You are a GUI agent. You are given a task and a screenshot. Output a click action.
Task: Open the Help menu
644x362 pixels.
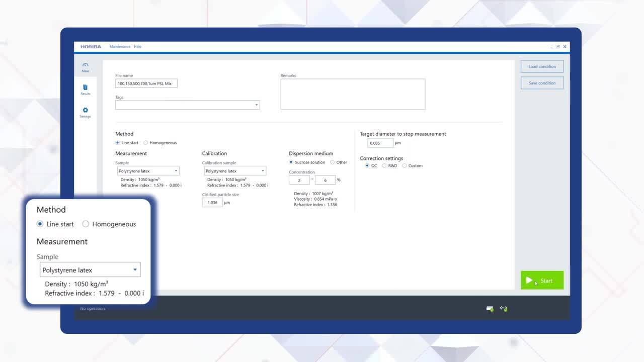[x=137, y=47]
